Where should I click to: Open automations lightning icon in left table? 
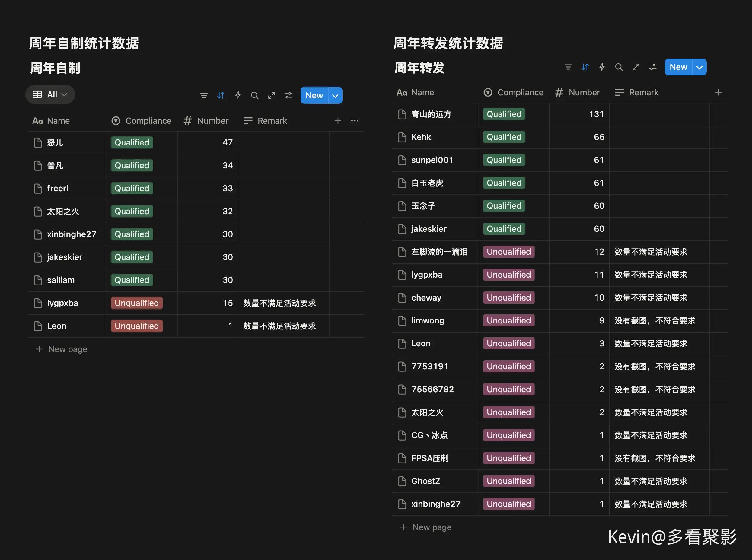(x=238, y=96)
